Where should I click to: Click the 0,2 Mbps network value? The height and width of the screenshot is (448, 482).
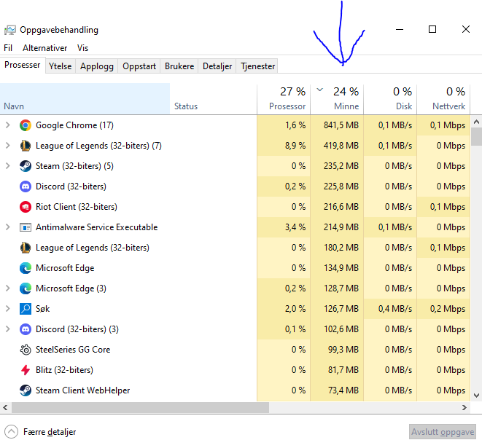click(448, 309)
